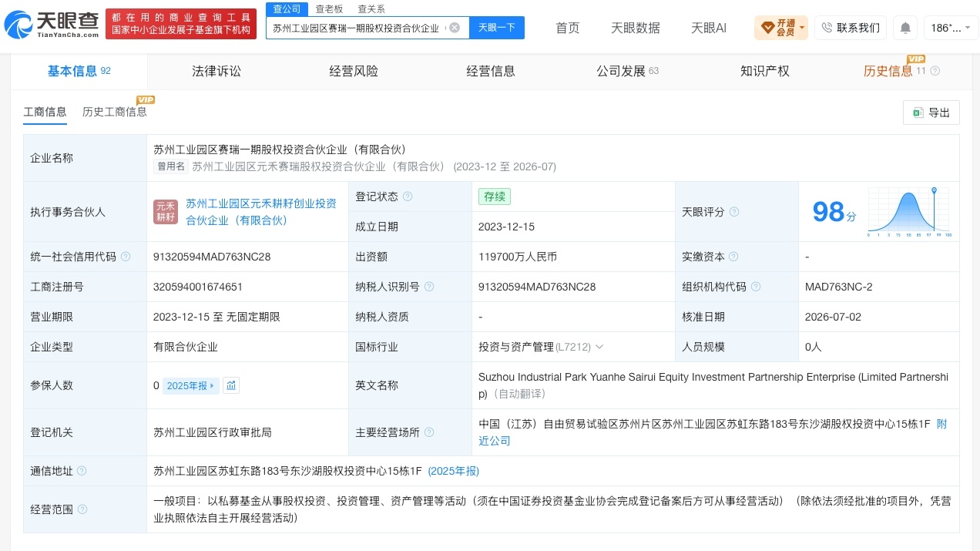The height and width of the screenshot is (551, 980).
Task: Select registration number 320594001674651
Action: 198,287
